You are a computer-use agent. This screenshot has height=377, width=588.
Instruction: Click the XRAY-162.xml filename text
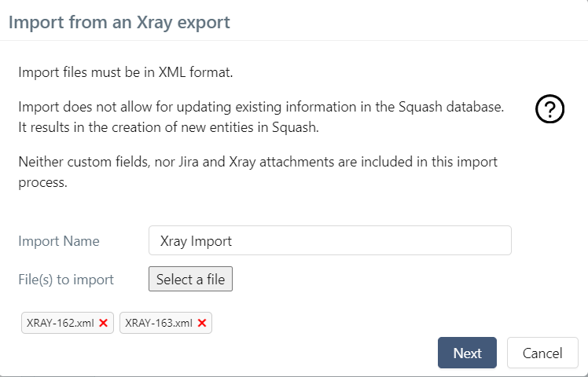point(60,323)
